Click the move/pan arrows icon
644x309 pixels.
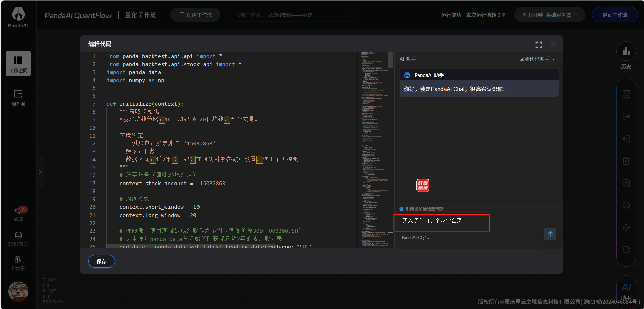tap(626, 227)
